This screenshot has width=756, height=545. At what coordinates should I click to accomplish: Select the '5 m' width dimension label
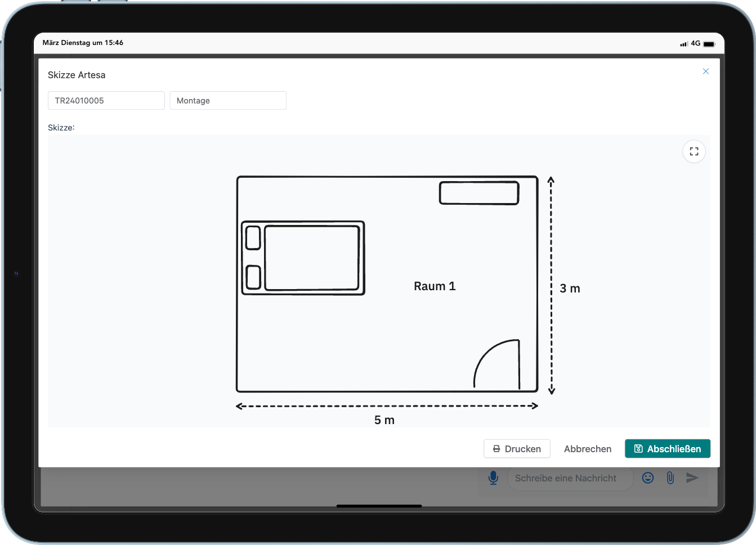(384, 420)
